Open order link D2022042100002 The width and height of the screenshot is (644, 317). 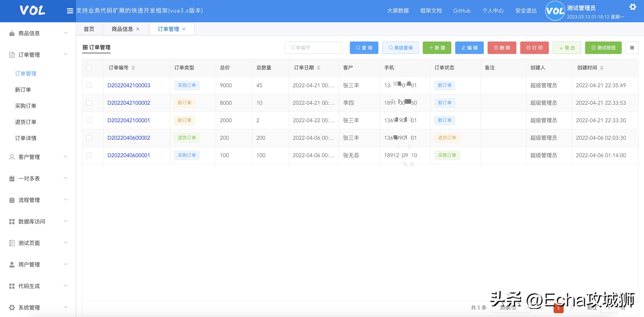(129, 103)
